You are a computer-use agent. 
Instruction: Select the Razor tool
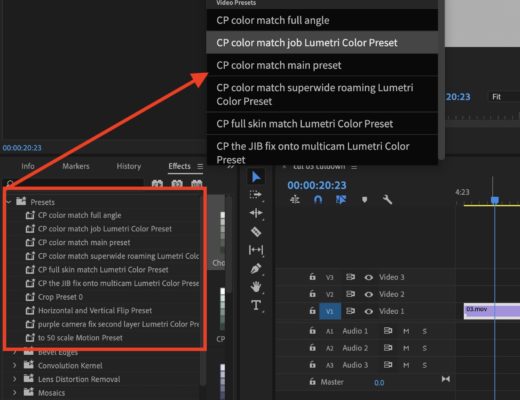point(256,231)
